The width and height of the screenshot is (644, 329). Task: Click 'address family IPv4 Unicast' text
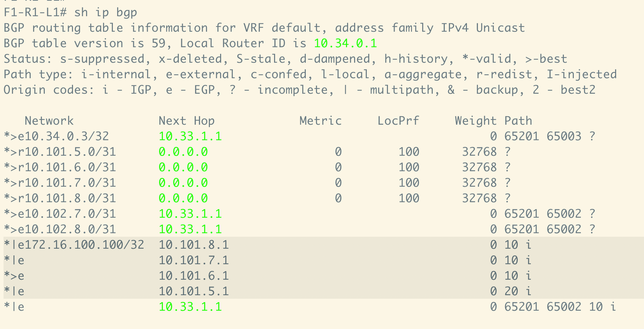430,28
